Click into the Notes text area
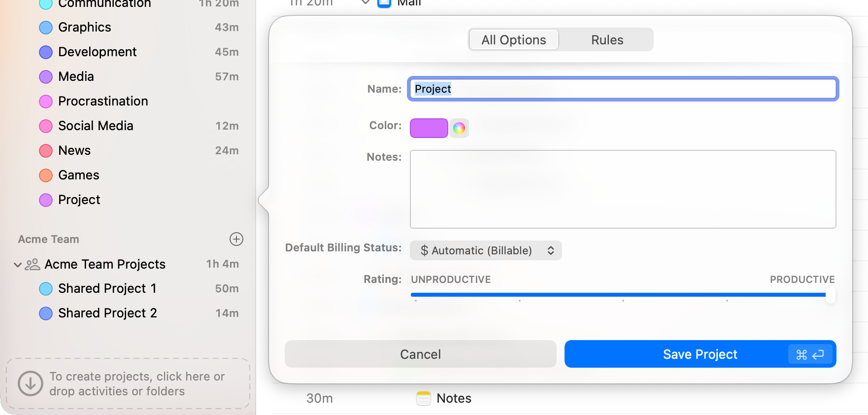 pos(623,189)
